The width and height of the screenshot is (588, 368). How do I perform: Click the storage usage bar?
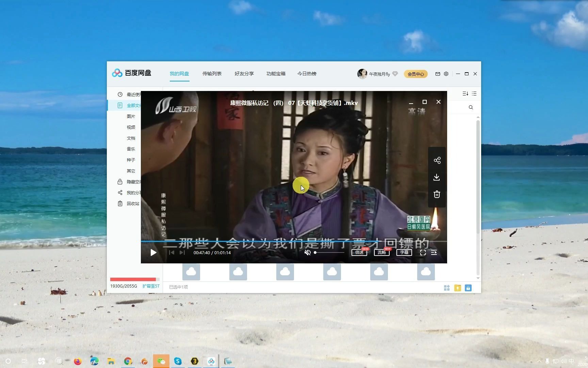tap(135, 279)
